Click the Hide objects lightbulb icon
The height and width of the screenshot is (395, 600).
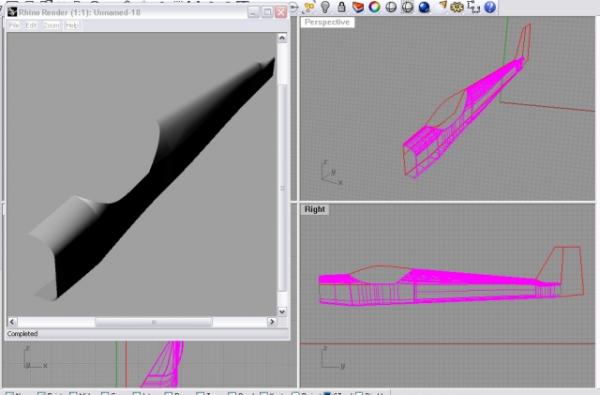click(325, 7)
